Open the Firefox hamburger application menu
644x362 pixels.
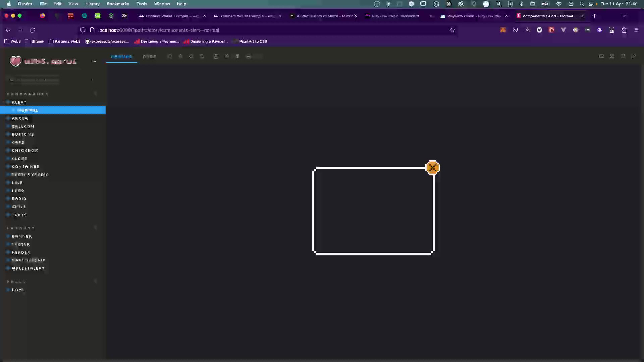[x=636, y=30]
